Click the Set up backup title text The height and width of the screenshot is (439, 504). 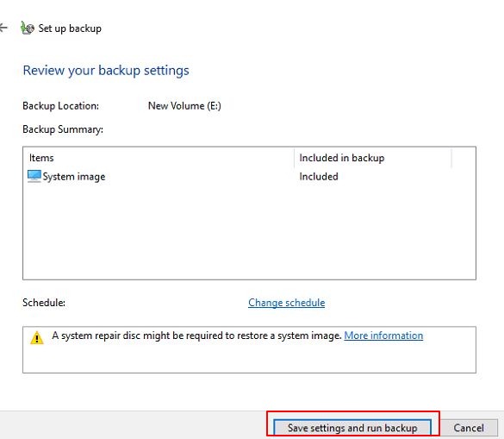(70, 28)
